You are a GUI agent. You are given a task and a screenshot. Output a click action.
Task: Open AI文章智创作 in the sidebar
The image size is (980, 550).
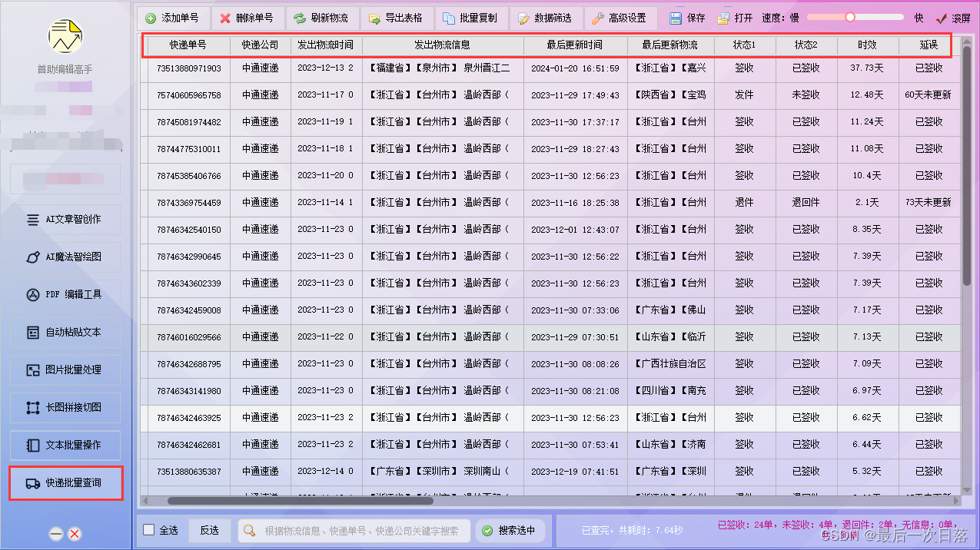click(65, 220)
